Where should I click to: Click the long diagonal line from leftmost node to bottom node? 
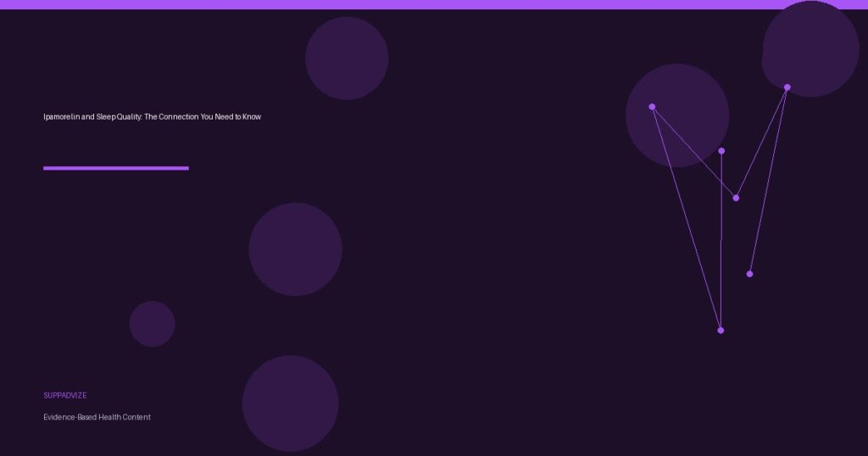[687, 219]
